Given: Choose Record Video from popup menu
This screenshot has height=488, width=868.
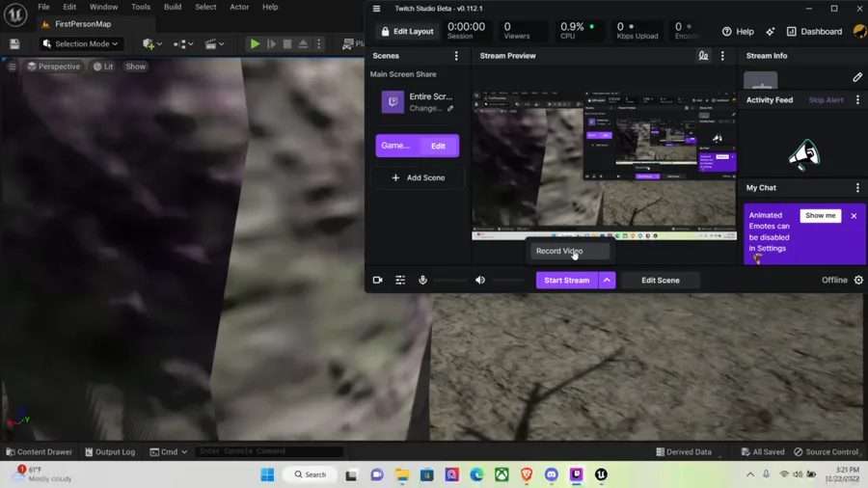Looking at the screenshot, I should click(x=568, y=251).
